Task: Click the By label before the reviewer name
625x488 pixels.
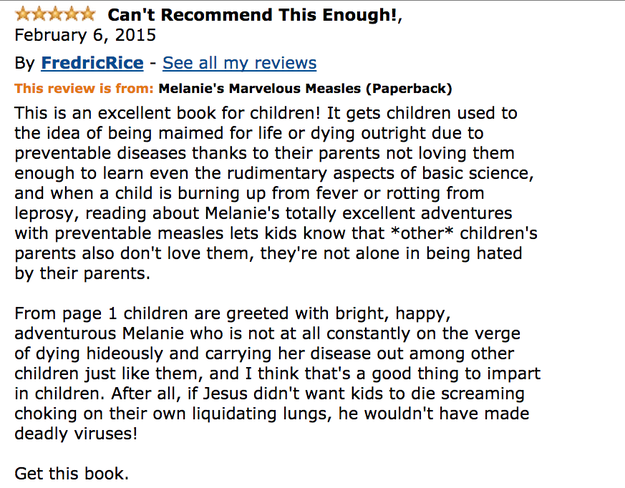Action: pos(25,63)
